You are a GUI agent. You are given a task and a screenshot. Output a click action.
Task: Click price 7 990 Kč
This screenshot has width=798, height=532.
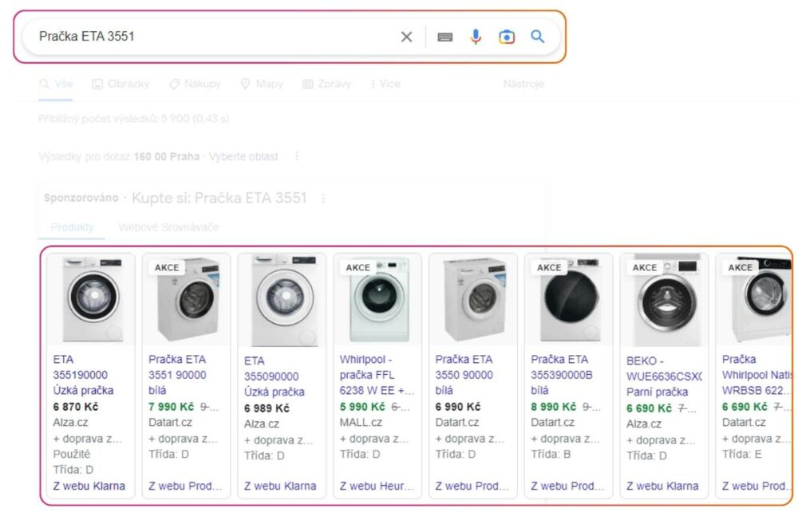coord(171,406)
